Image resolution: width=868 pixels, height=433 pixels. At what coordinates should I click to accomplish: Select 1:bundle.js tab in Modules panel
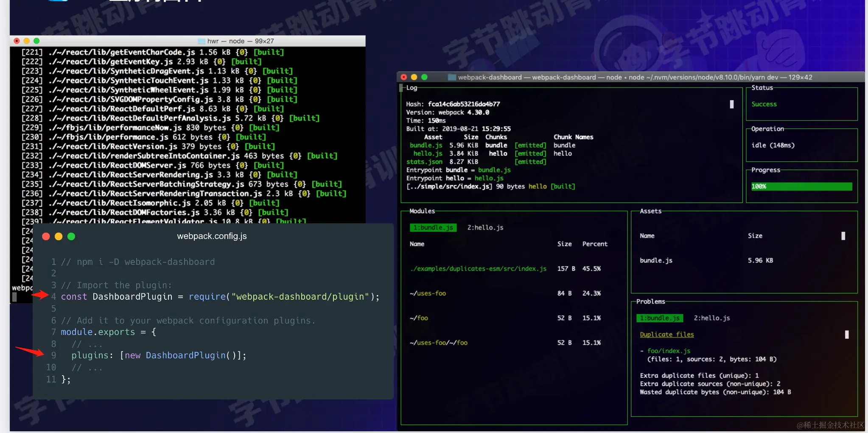(433, 228)
